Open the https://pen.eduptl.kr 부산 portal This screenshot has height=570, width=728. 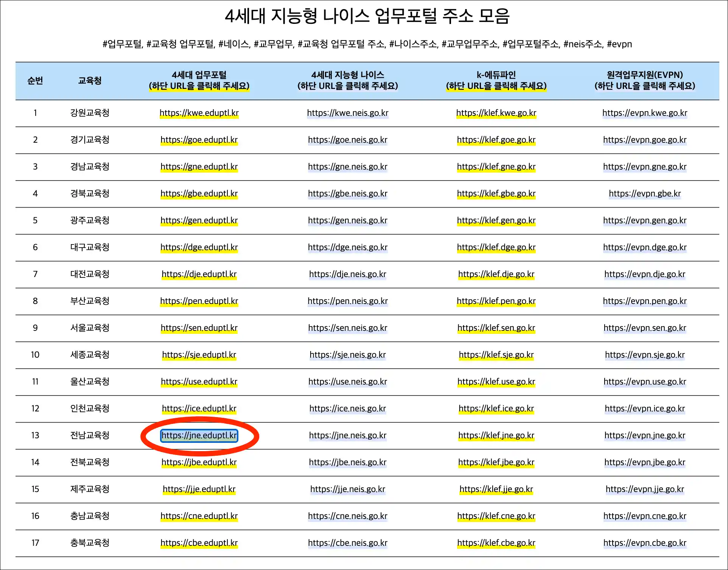(x=199, y=301)
